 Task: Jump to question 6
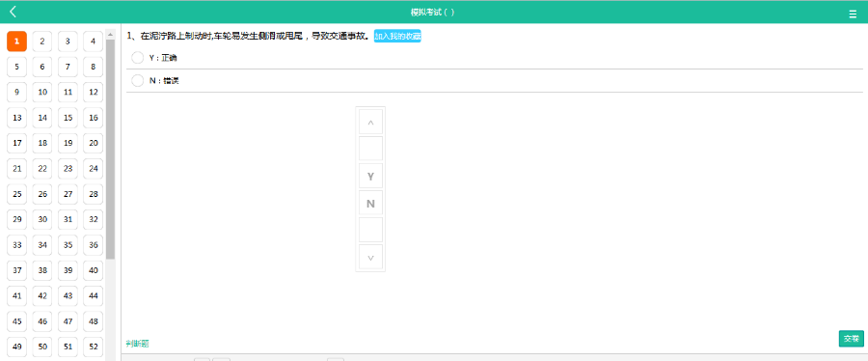42,67
